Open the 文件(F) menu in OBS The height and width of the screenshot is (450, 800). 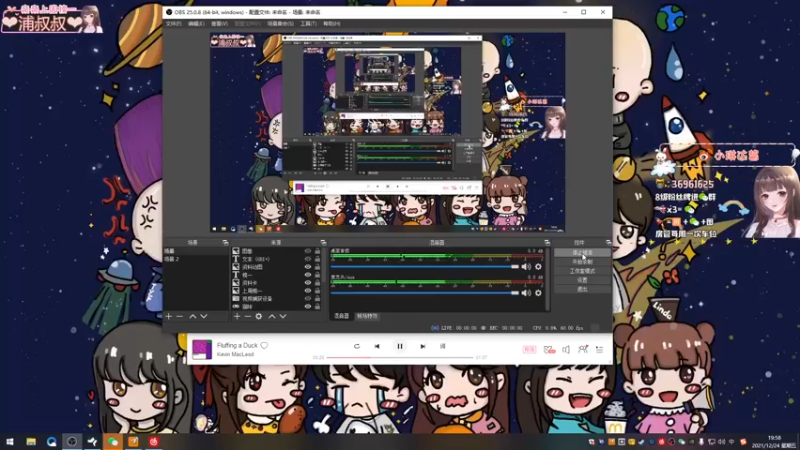pos(173,23)
